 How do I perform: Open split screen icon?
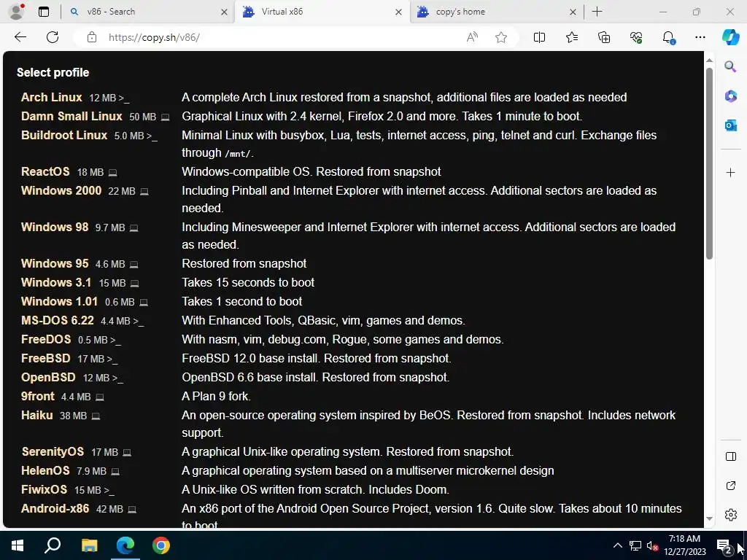[x=539, y=37]
